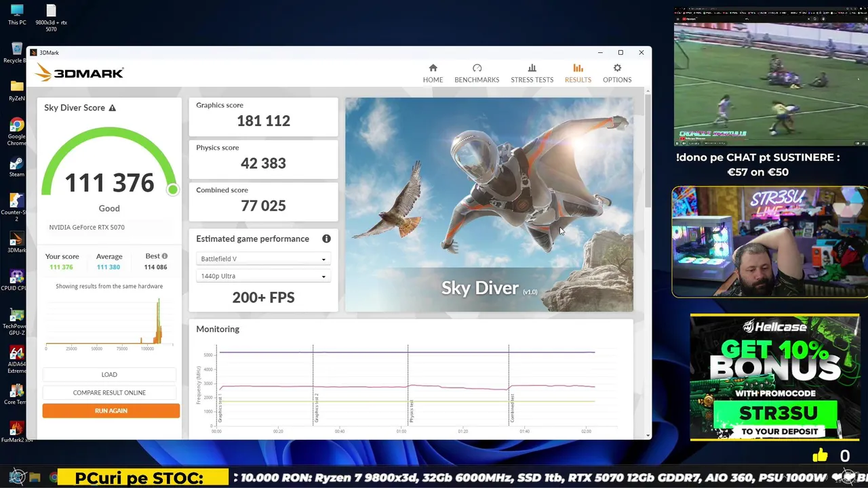Click the 3DMark logo
This screenshot has width=868, height=488.
click(x=79, y=73)
